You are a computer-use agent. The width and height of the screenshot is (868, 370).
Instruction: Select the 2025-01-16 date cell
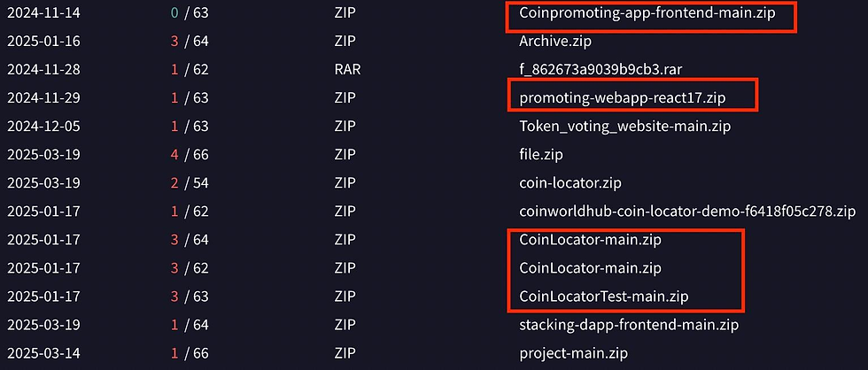(x=43, y=42)
